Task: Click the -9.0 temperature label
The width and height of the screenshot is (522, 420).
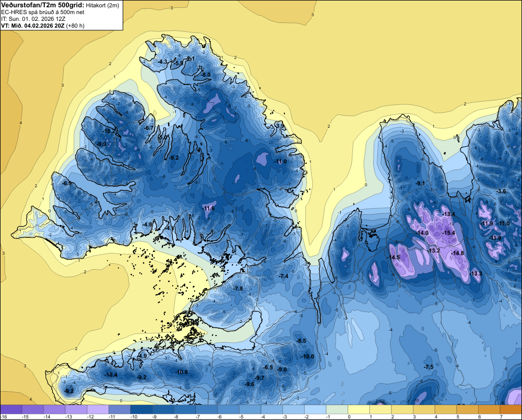Action: tap(282, 370)
